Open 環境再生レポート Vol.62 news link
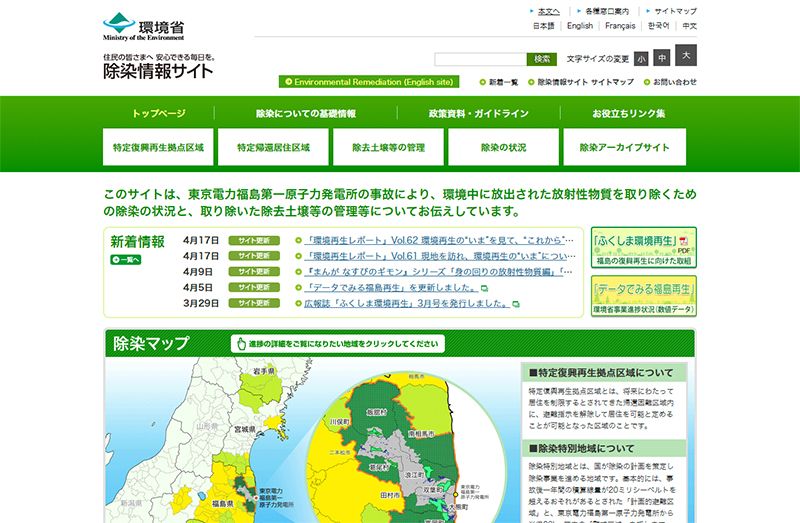Viewport: 800px width, 523px height. (x=439, y=240)
